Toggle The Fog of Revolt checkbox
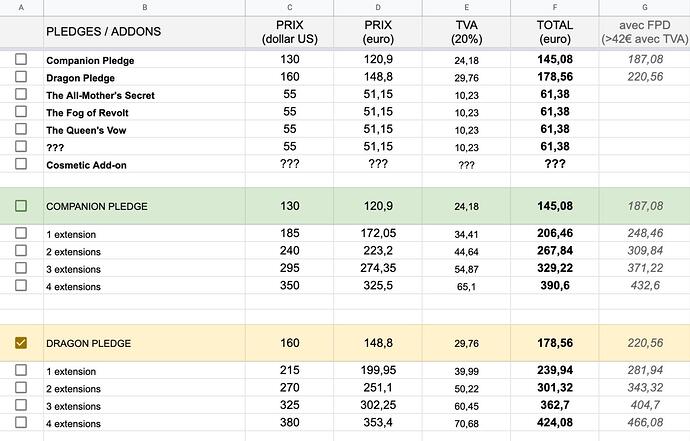 pyautogui.click(x=21, y=112)
